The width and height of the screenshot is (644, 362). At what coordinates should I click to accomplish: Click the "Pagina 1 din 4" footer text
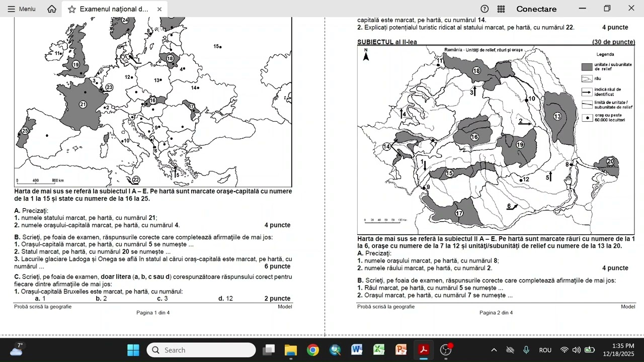[153, 313]
